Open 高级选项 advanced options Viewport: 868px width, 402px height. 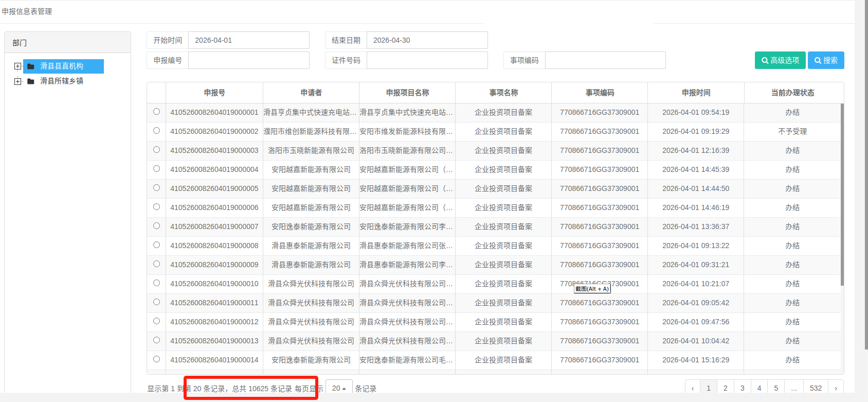[780, 60]
